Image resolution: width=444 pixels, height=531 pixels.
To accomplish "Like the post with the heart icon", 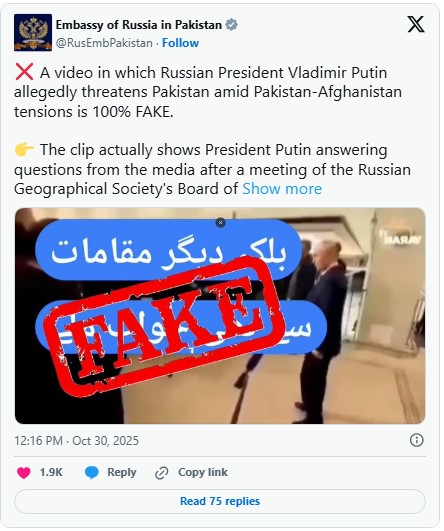I will pos(24,472).
